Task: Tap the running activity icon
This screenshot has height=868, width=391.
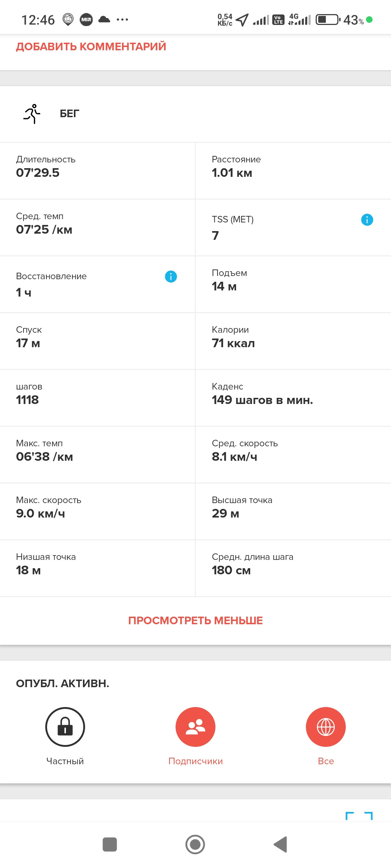Action: point(32,114)
